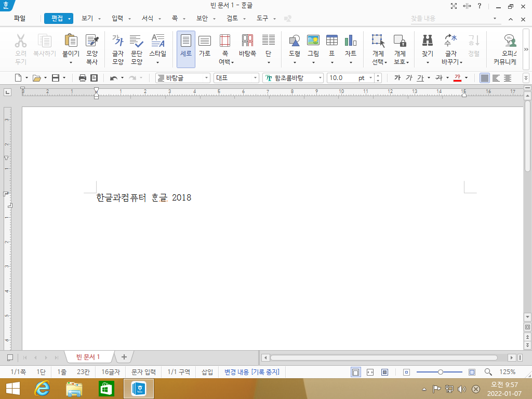Expand the Save options dropdown arrow
This screenshot has width=532, height=399.
[64, 78]
